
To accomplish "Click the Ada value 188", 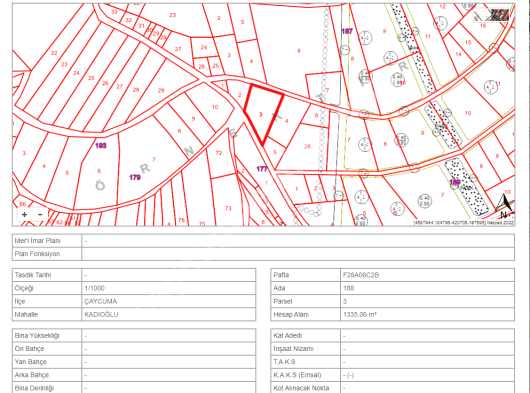I will [348, 288].
